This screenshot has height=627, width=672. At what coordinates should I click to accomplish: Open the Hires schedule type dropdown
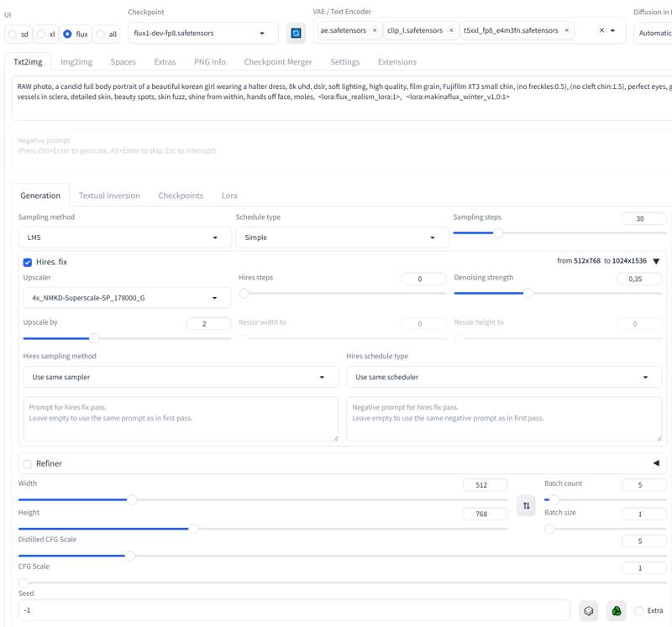(504, 377)
